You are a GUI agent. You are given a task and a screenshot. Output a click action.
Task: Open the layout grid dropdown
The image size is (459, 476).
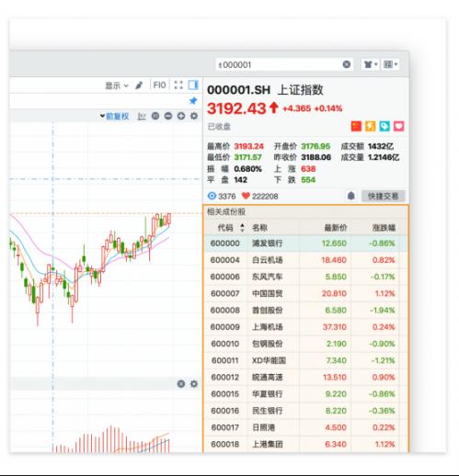390,64
